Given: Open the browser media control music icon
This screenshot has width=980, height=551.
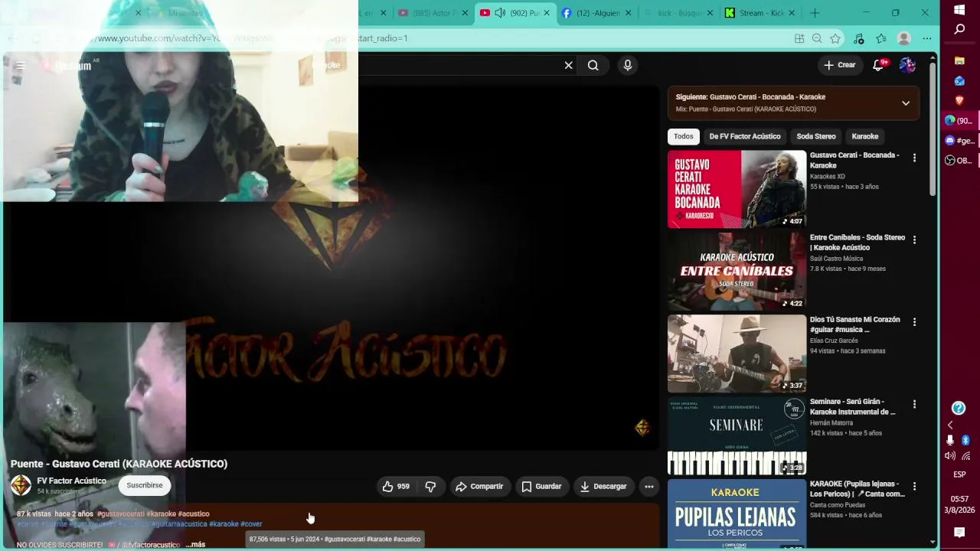Looking at the screenshot, I should click(x=858, y=38).
